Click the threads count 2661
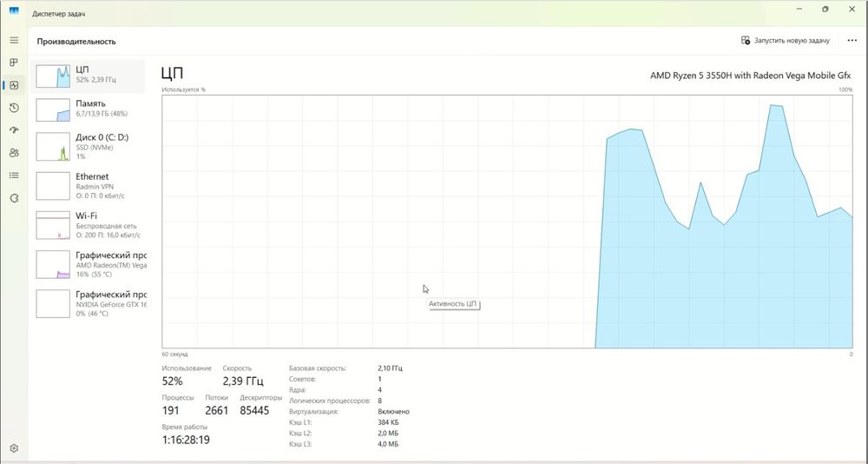Viewport: 868px width, 464px height. tap(216, 411)
